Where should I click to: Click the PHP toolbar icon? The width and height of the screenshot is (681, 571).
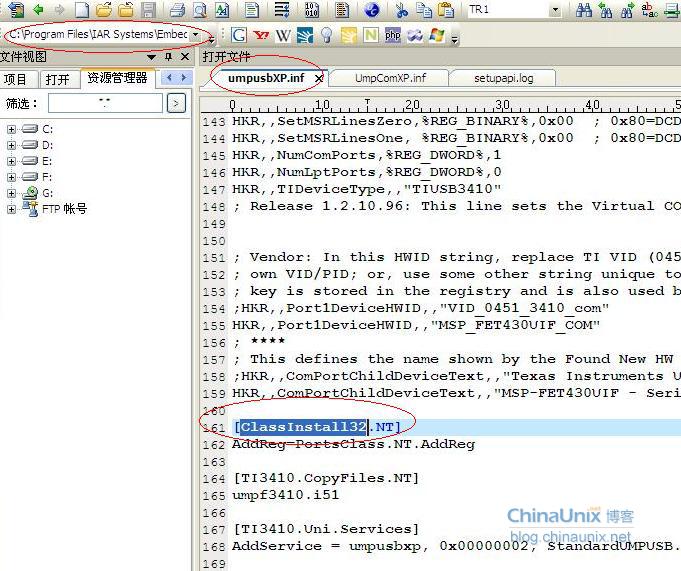392,35
